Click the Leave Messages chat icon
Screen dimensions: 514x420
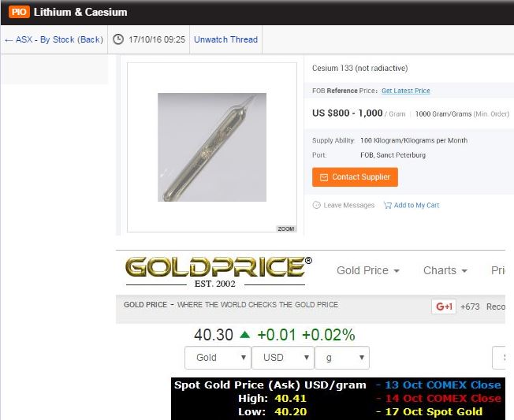click(x=316, y=205)
